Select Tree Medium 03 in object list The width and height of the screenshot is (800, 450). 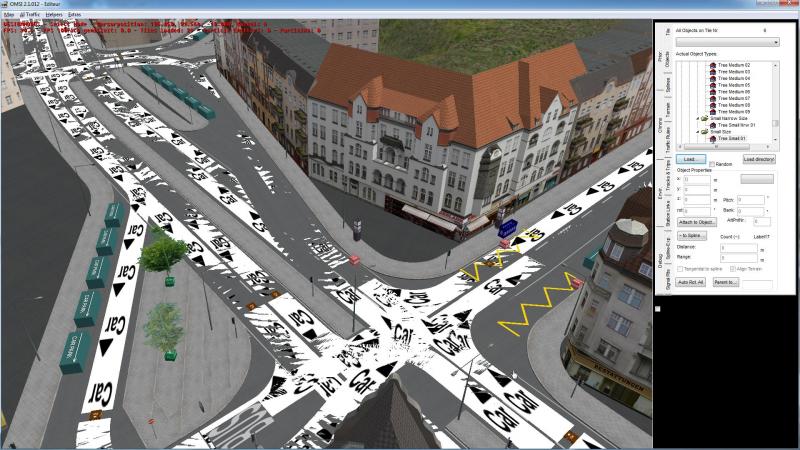tap(734, 72)
